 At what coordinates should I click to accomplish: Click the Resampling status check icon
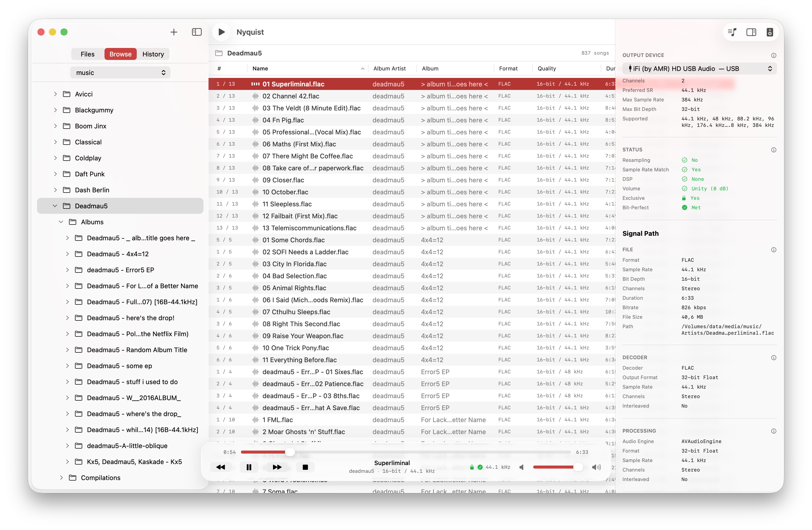(x=684, y=160)
